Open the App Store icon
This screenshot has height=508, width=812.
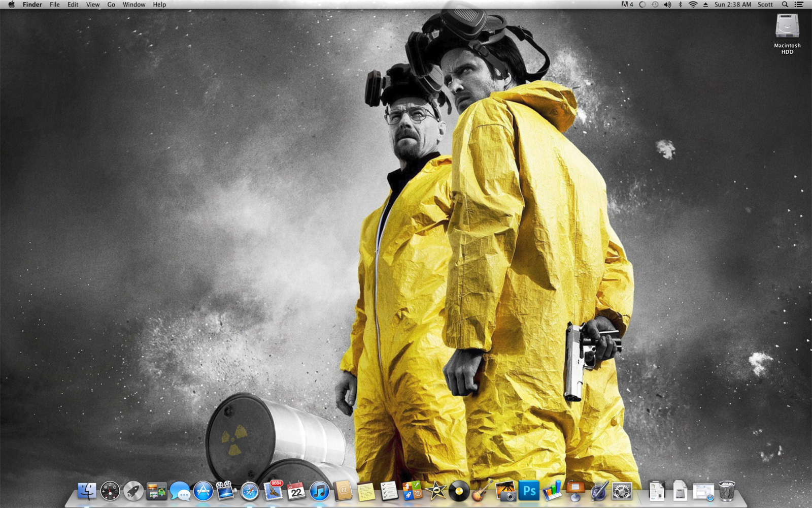tap(203, 491)
